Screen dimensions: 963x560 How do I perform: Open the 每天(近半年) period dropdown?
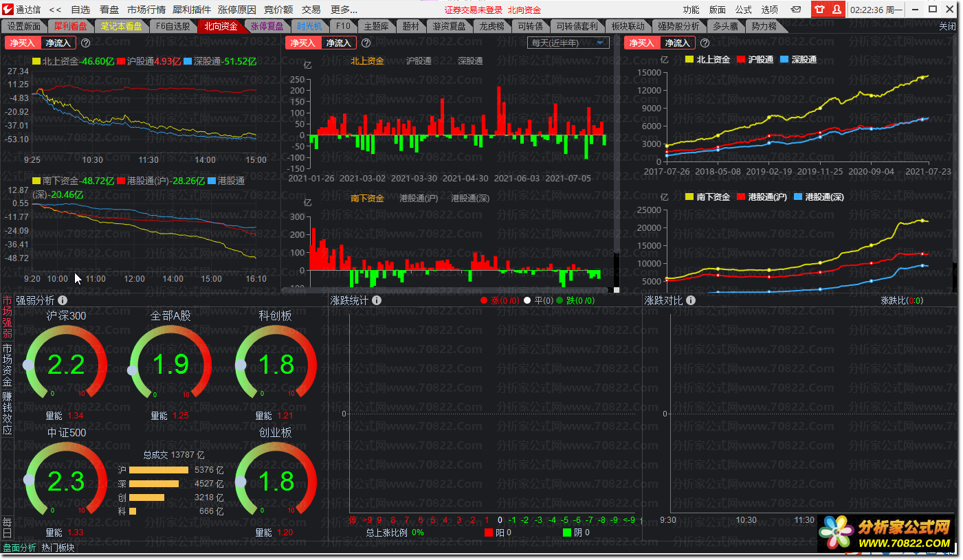click(x=568, y=43)
